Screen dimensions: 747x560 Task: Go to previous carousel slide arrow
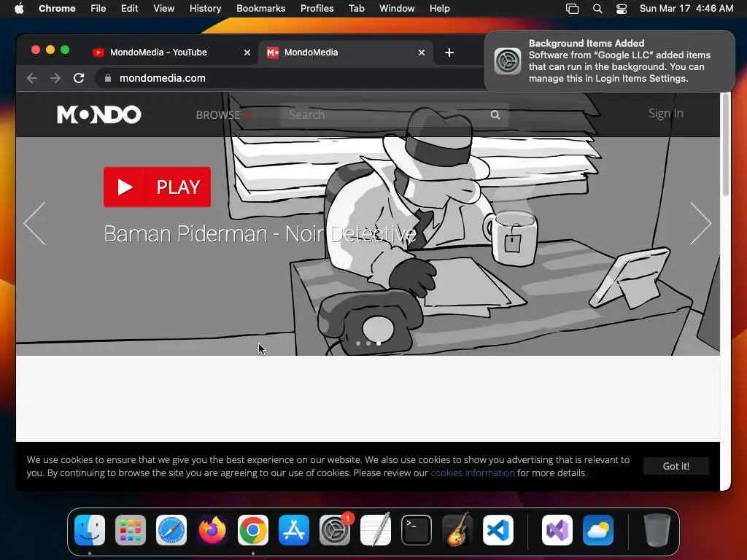pyautogui.click(x=35, y=223)
